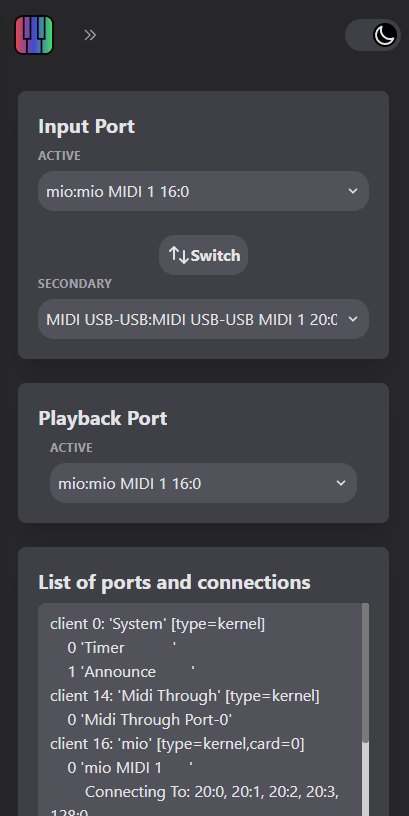Screen dimensions: 409x816
Task: Click the rainbow piano keys logo
Action: click(34, 35)
